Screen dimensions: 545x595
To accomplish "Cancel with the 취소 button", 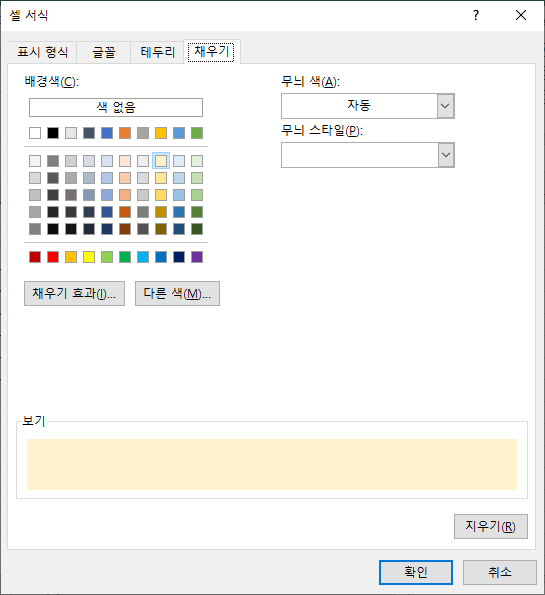I will [500, 572].
